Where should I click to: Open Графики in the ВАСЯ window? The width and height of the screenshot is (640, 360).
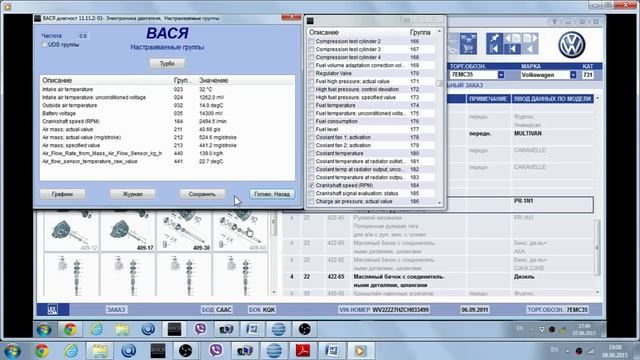click(x=62, y=194)
